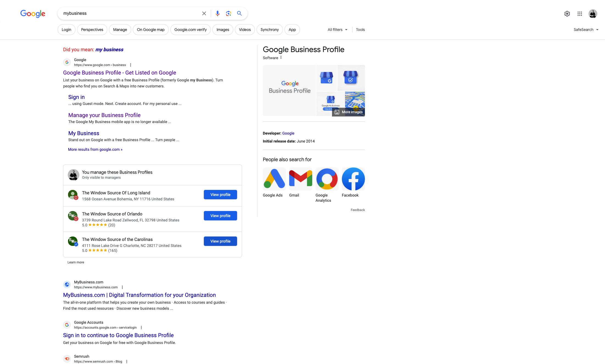Select the Google Analytics icon
This screenshot has height=364, width=605.
327,179
